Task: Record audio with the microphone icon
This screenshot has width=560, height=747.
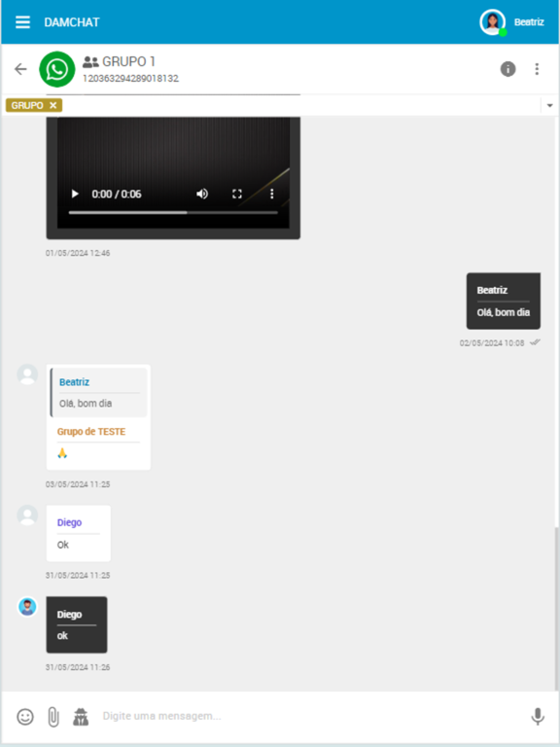Action: pyautogui.click(x=538, y=717)
